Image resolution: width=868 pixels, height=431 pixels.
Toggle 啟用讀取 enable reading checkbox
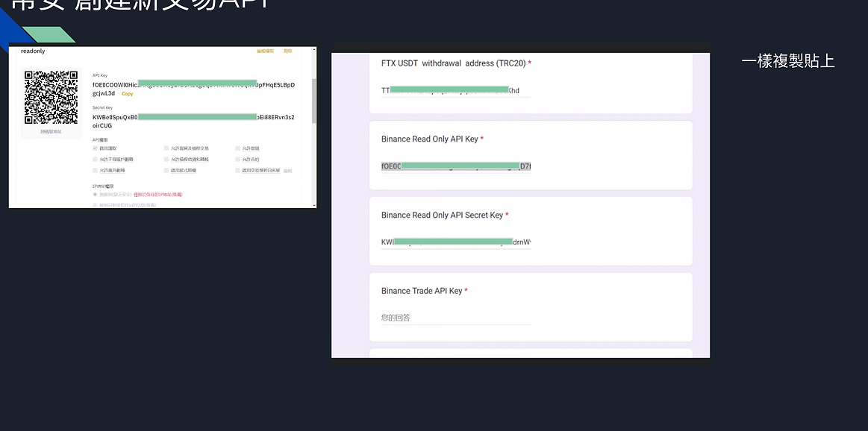[96, 148]
